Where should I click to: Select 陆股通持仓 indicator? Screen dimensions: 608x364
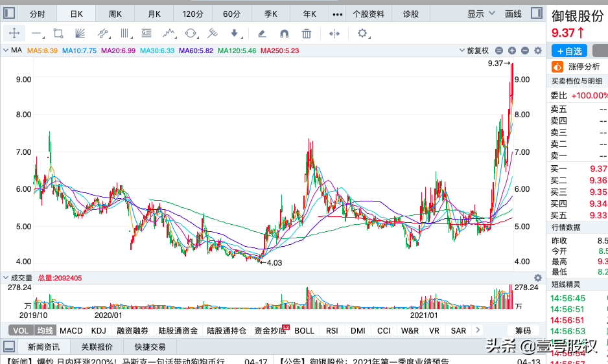[226, 330]
